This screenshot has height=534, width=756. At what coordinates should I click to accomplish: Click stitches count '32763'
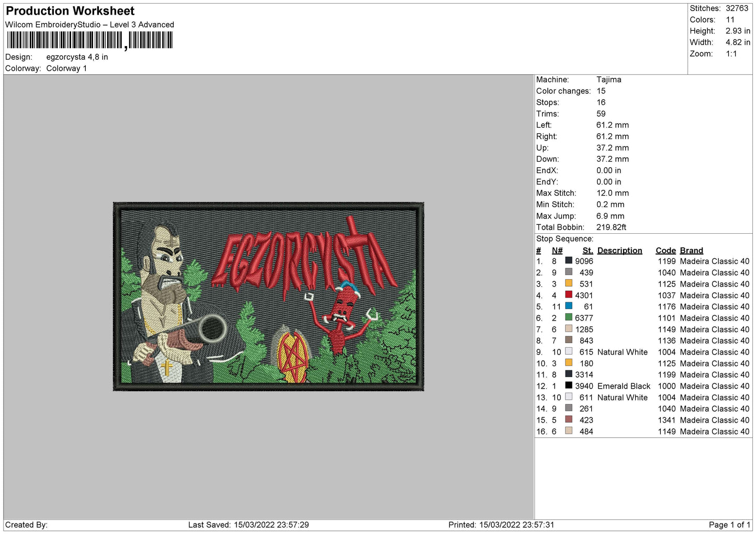point(737,8)
